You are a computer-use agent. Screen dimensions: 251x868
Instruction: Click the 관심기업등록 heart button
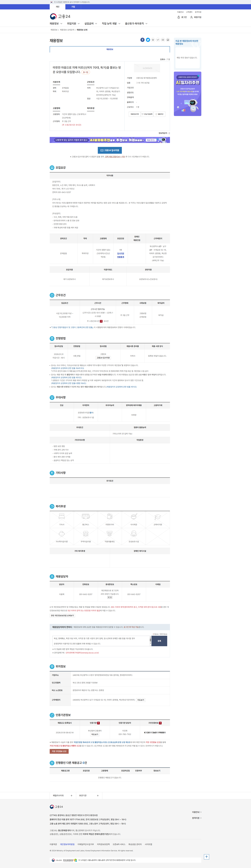pyautogui.click(x=147, y=114)
